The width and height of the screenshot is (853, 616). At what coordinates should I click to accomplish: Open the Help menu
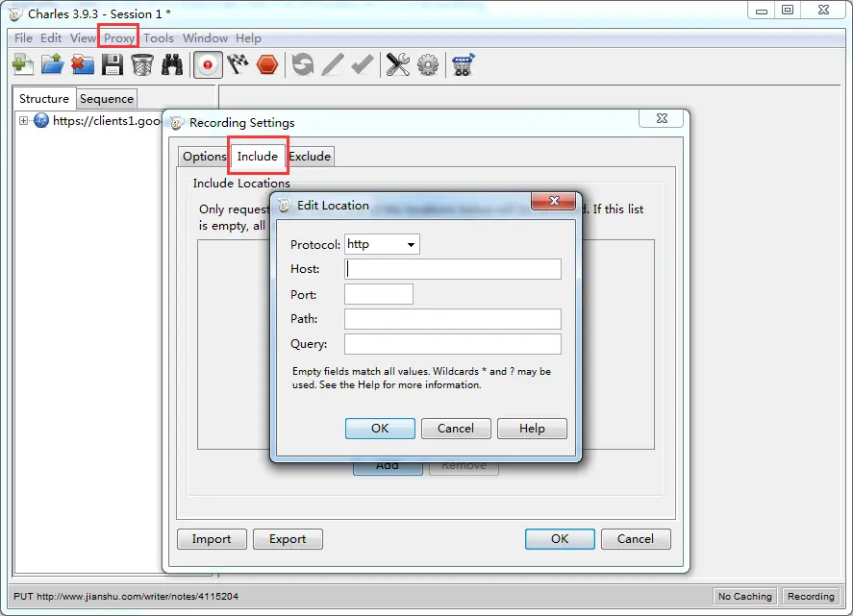pos(248,38)
